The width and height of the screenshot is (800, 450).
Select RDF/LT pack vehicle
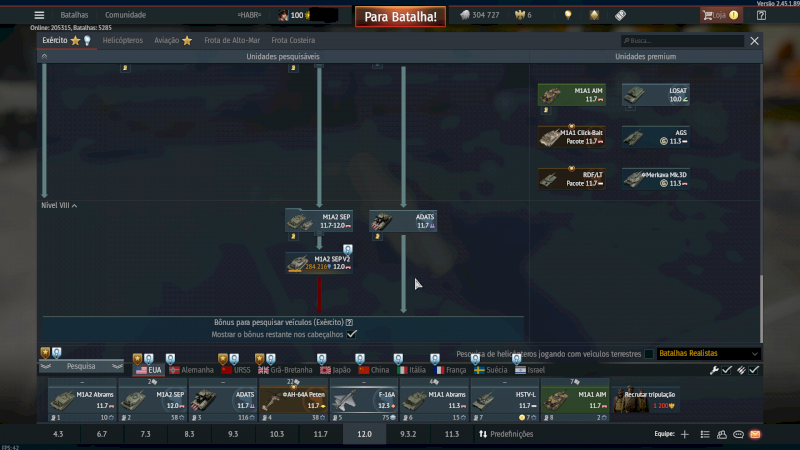coord(571,179)
